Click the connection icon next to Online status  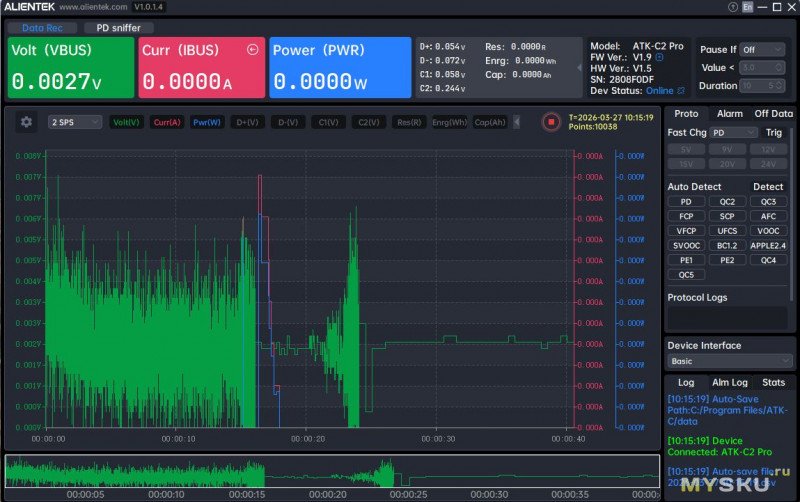coord(682,91)
